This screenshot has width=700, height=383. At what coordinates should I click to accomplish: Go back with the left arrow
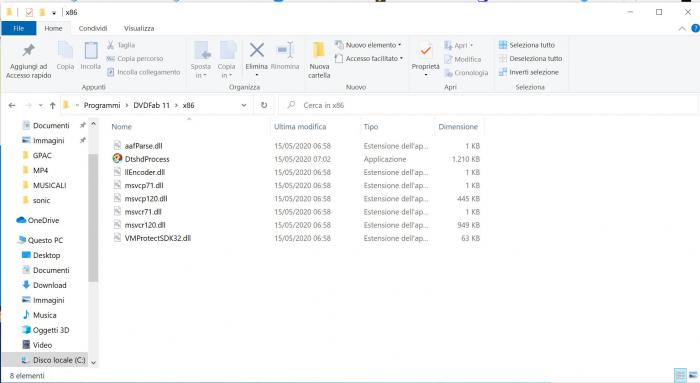(12, 105)
